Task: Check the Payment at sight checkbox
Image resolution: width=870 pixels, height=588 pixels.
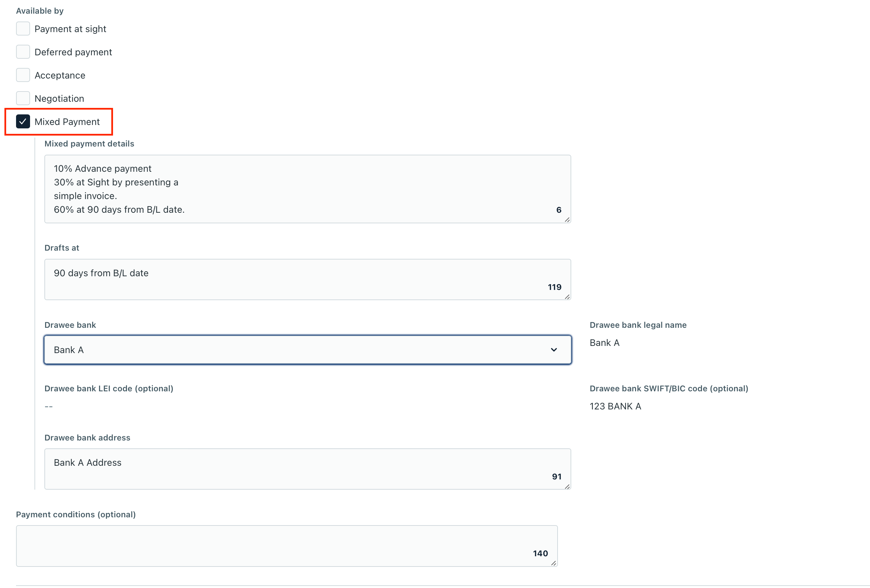Action: click(23, 29)
